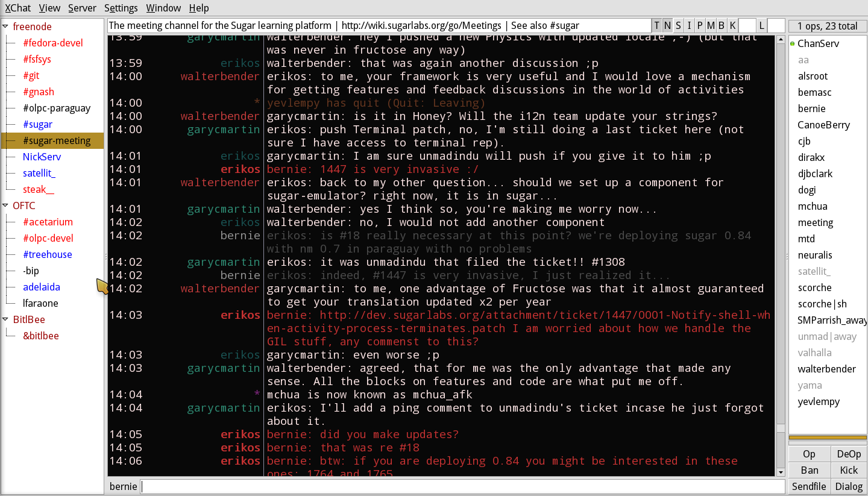Toggle the I invite-only mode button
This screenshot has width=868, height=496.
point(689,25)
